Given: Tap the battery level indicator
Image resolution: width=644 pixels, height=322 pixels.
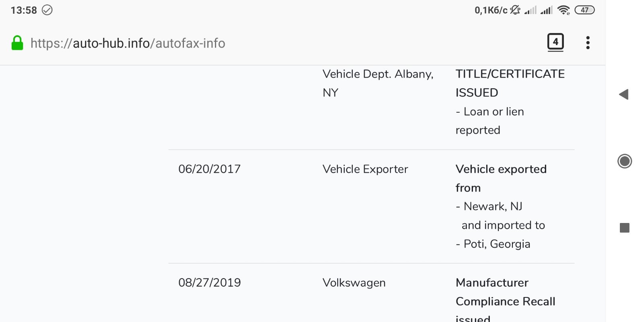Looking at the screenshot, I should click(584, 10).
